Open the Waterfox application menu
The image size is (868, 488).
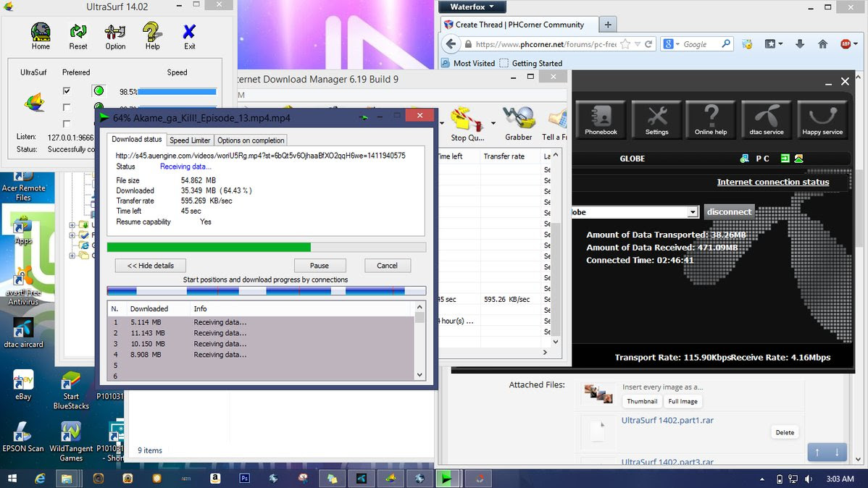click(x=471, y=7)
